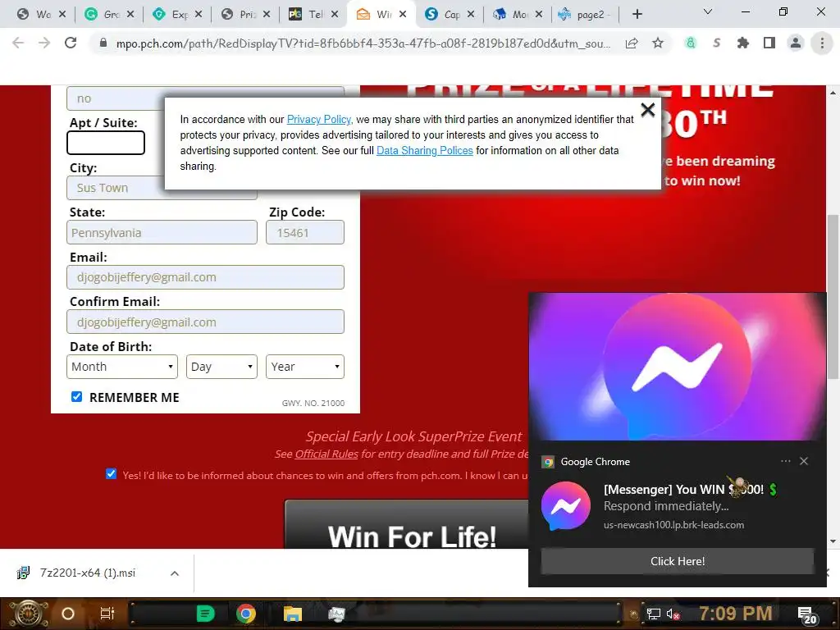Viewport: 840px width, 630px height.
Task: Open a new tab with the plus button
Action: 637,15
